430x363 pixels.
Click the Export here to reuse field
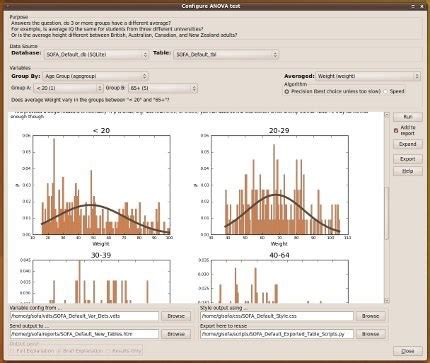277,334
